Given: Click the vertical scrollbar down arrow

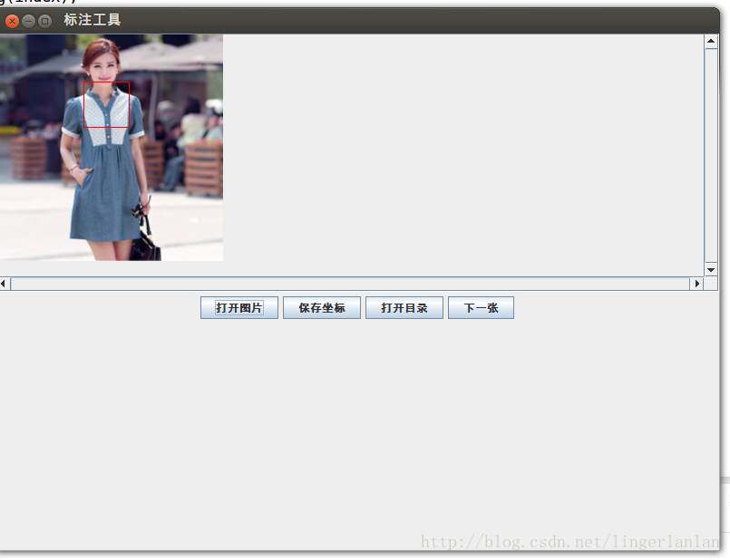Looking at the screenshot, I should [711, 270].
